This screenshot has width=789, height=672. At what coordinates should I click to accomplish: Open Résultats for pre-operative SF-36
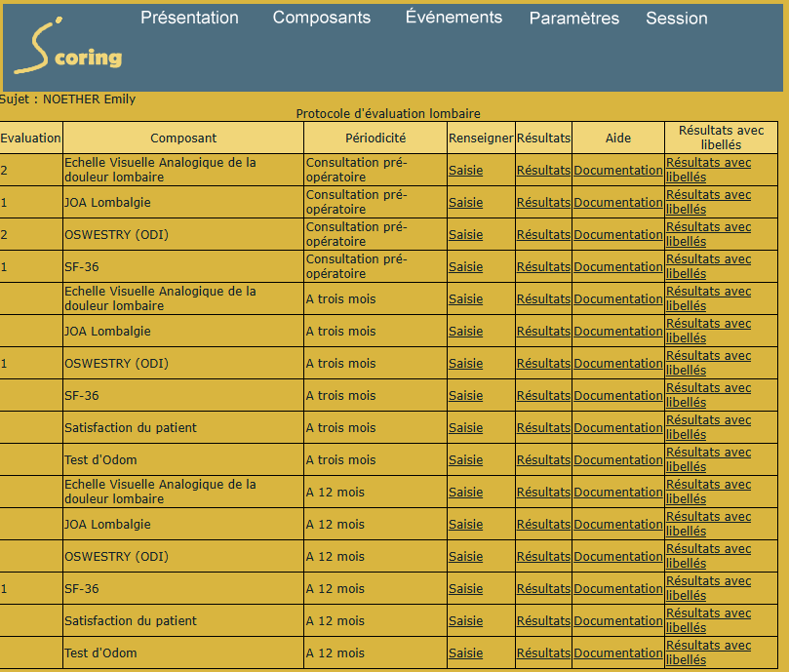click(x=543, y=267)
